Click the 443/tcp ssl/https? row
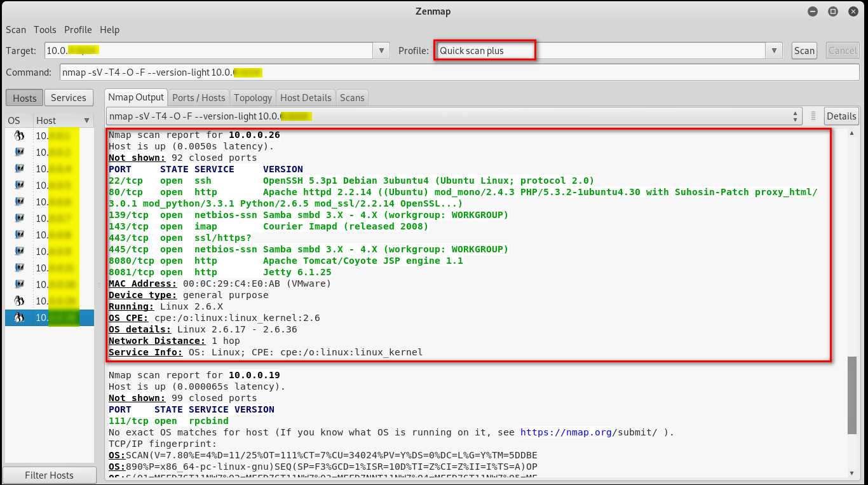This screenshot has width=868, height=485. pos(180,238)
